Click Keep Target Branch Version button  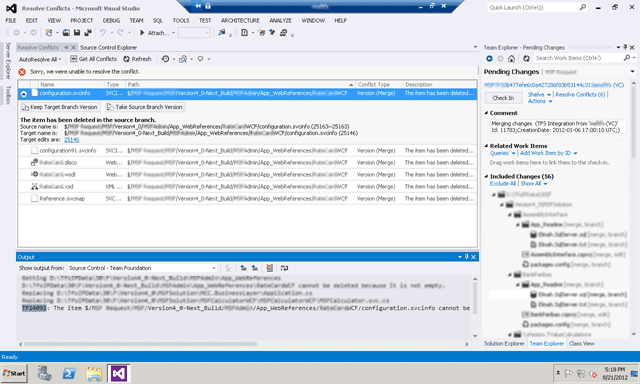pos(60,107)
